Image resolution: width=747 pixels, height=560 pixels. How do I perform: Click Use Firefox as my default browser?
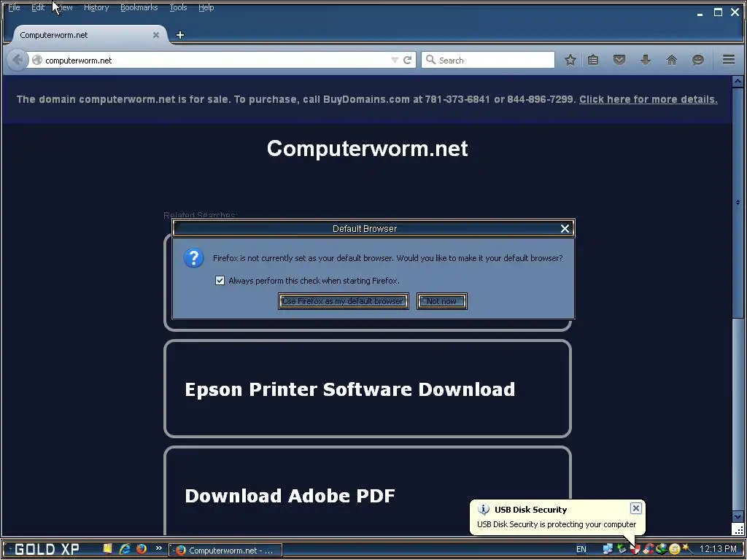click(343, 301)
